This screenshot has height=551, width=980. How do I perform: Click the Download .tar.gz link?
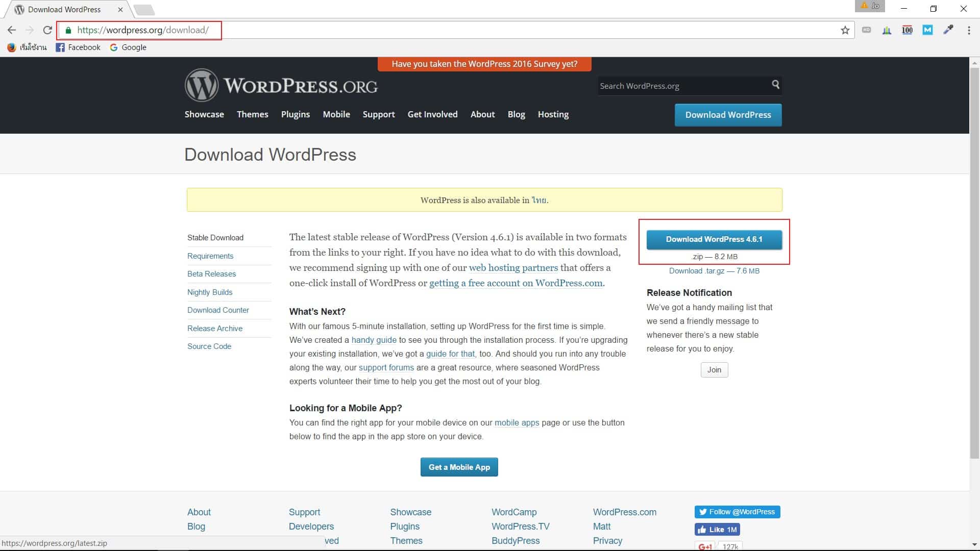pyautogui.click(x=714, y=271)
